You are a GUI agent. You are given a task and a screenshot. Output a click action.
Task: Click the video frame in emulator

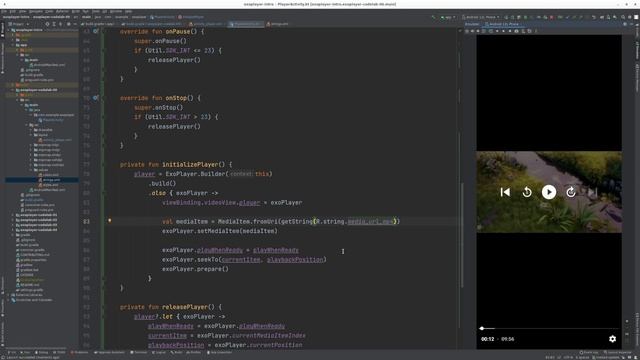click(549, 192)
